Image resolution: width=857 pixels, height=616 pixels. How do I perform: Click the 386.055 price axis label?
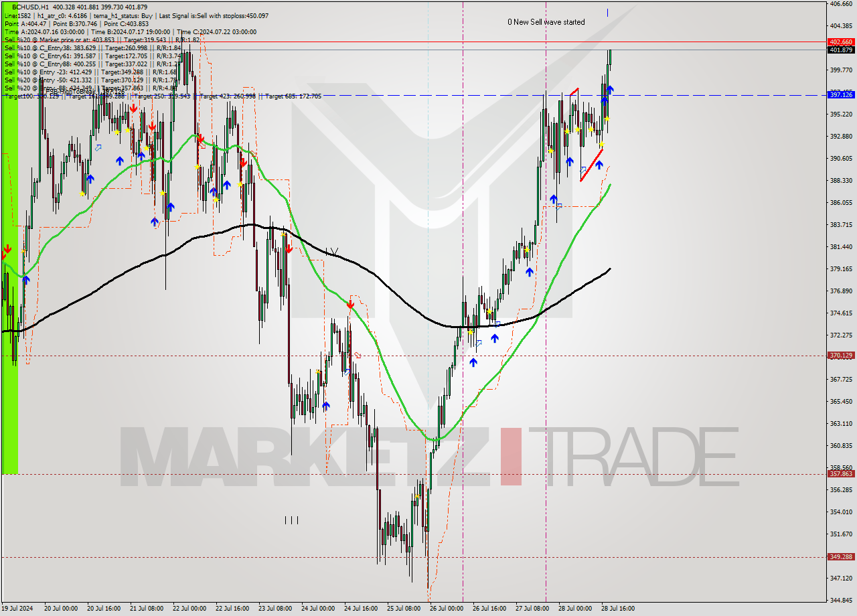[x=841, y=203]
